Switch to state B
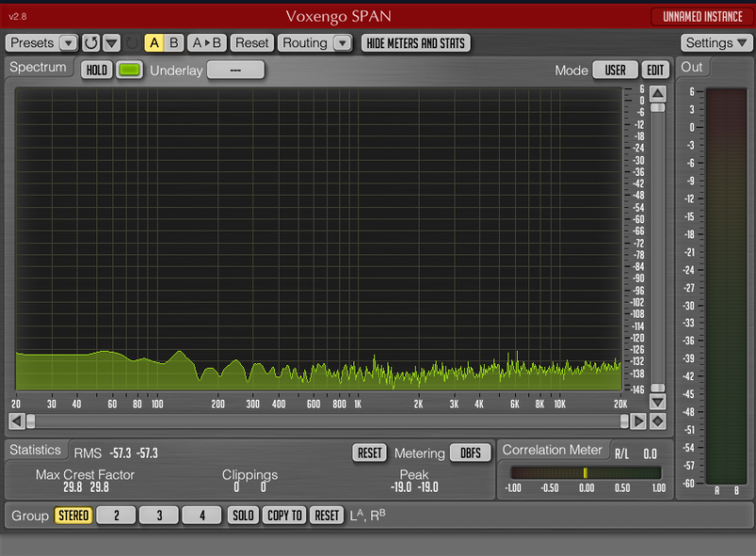The width and height of the screenshot is (756, 556). click(x=174, y=43)
